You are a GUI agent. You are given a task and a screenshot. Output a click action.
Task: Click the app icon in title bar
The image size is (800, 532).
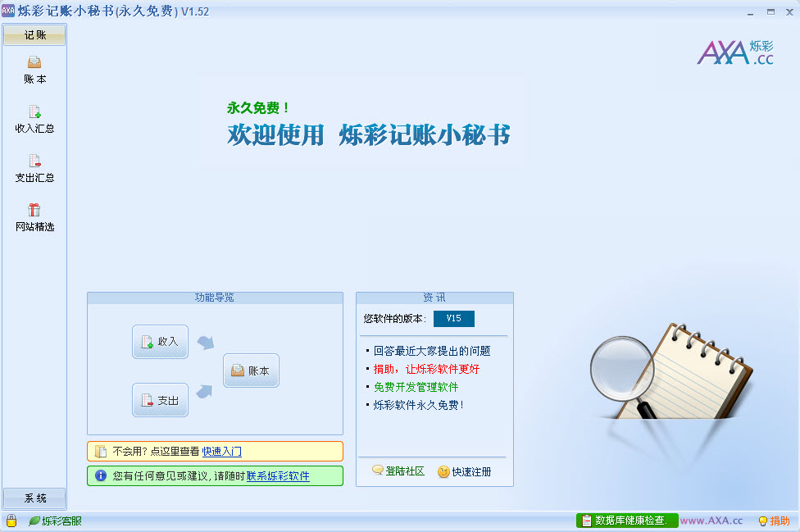8,10
